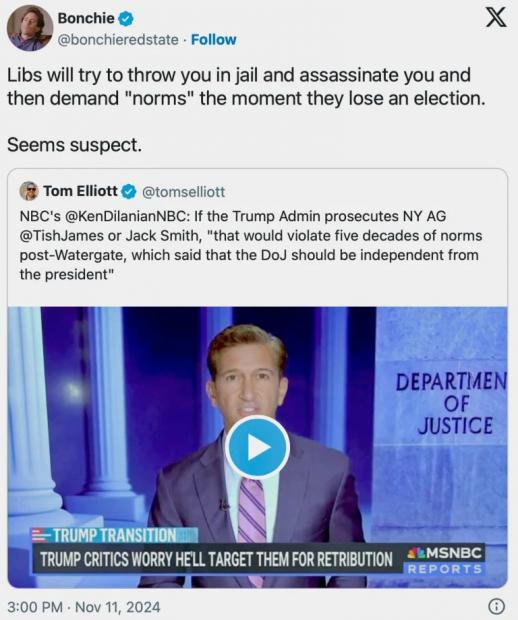Click the X logo icon
The height and width of the screenshot is (620, 518).
coord(496,17)
